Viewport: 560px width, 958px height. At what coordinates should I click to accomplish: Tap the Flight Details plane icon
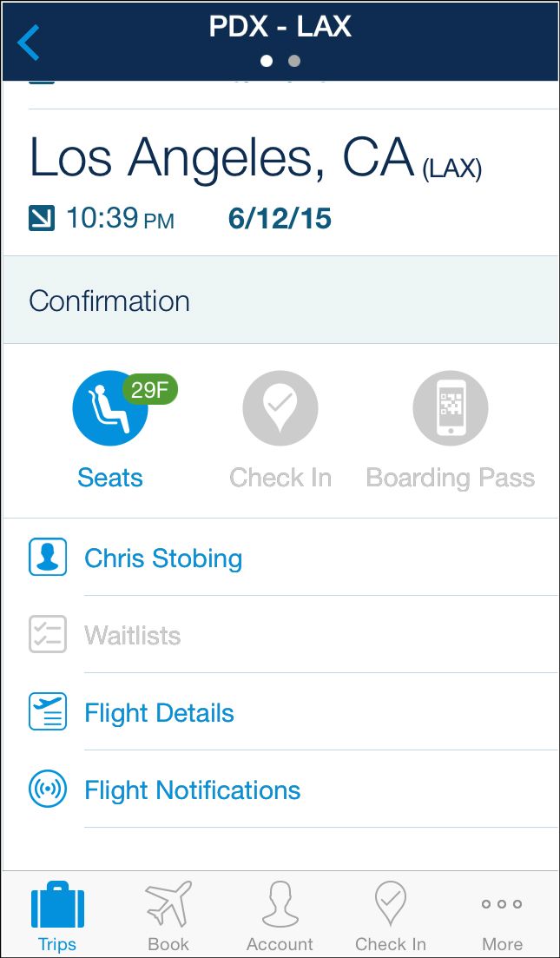[48, 712]
